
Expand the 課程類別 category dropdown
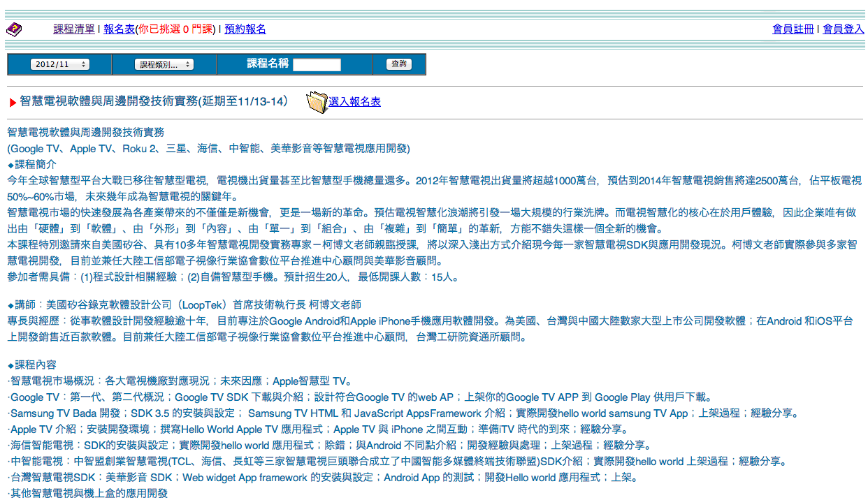(164, 64)
